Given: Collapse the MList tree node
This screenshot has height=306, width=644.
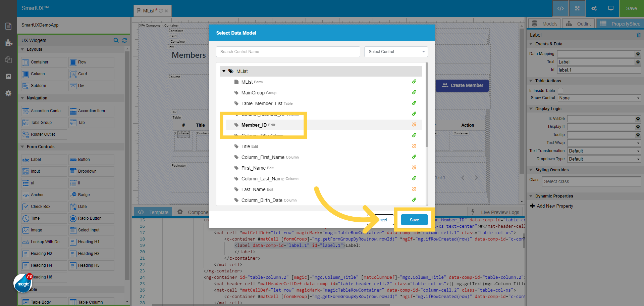Looking at the screenshot, I should pos(224,71).
